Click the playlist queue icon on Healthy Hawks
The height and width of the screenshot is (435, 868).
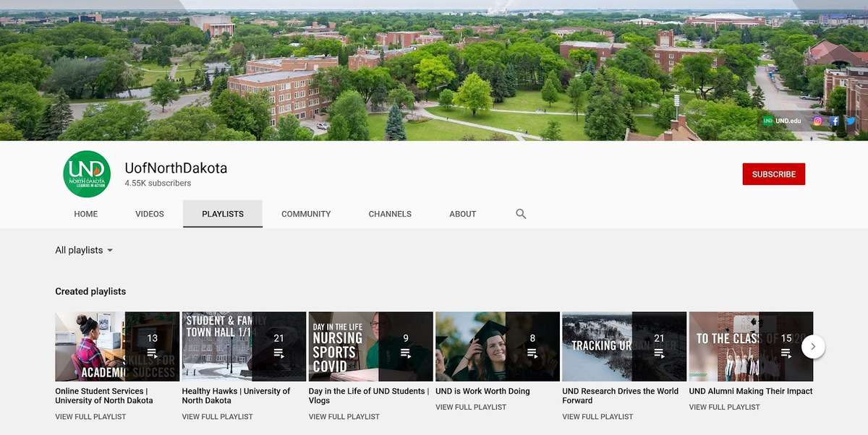pyautogui.click(x=280, y=352)
